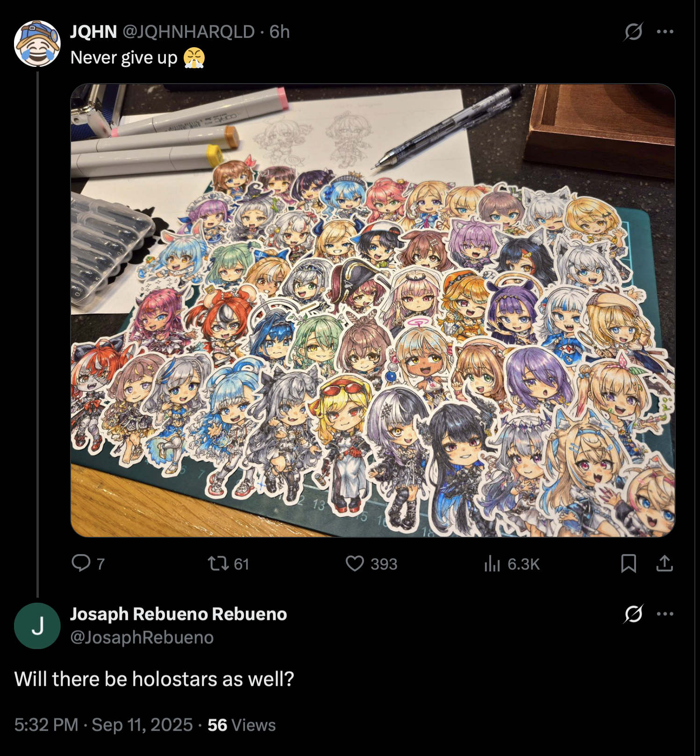Bookmark the JQHN tweet

629,563
